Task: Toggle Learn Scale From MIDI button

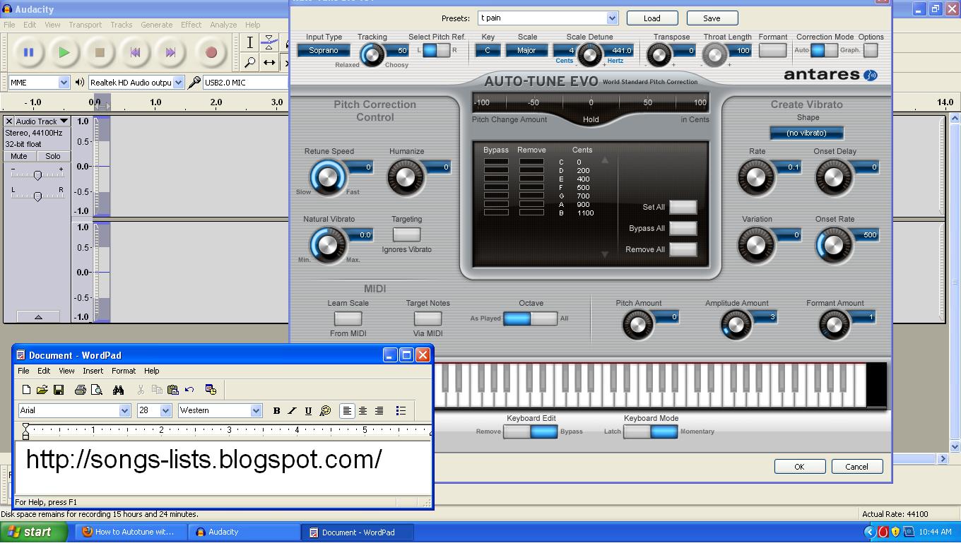Action: [348, 318]
